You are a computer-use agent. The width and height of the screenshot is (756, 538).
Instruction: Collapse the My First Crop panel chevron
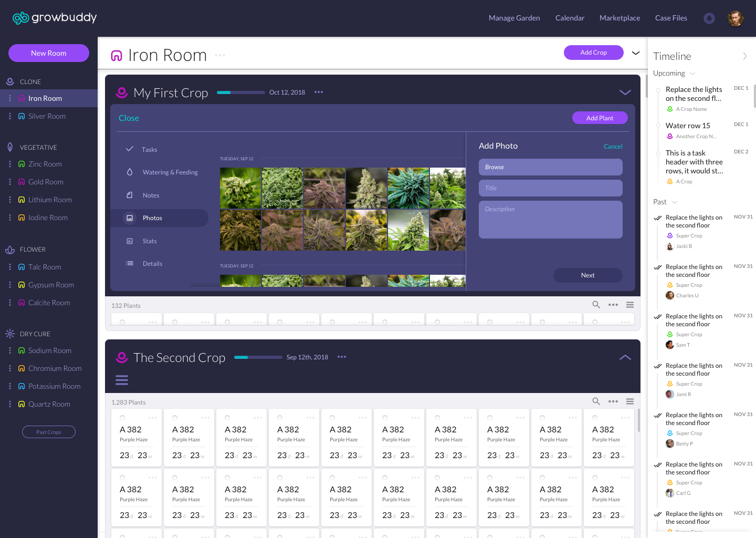pos(625,92)
